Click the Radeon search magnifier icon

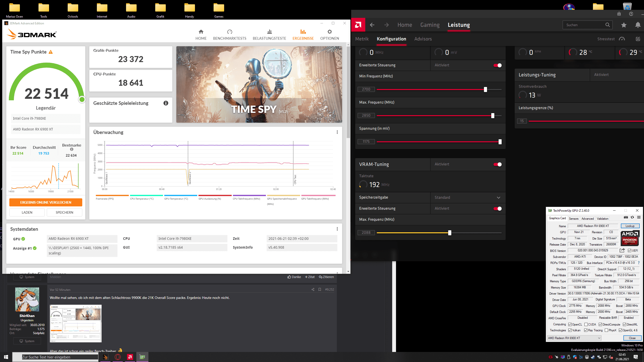pyautogui.click(x=607, y=25)
